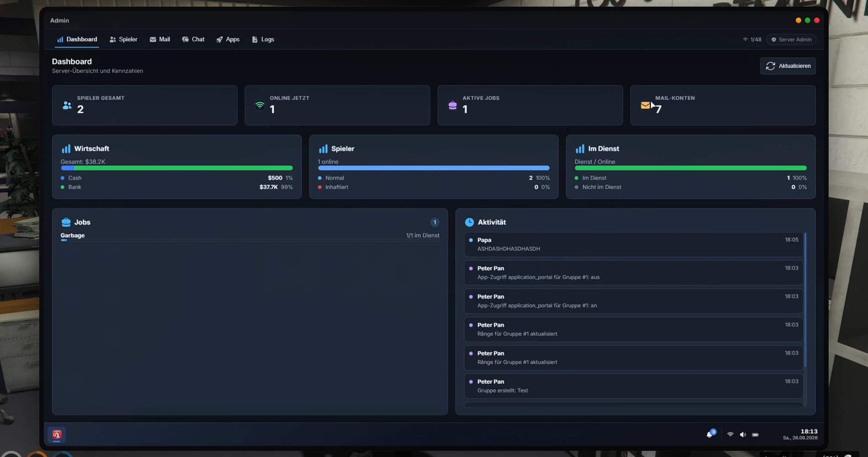Click the Jobs count badge

coord(435,222)
